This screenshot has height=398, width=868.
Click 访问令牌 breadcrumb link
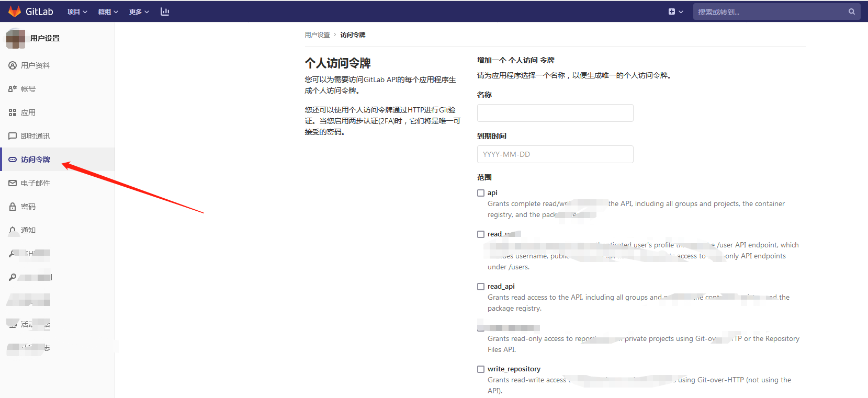pyautogui.click(x=353, y=35)
